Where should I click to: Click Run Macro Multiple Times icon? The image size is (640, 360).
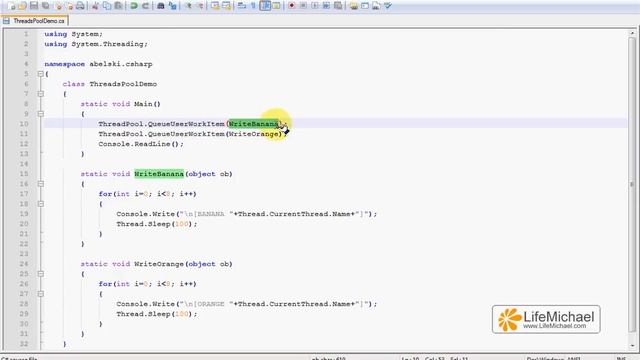coord(326,6)
